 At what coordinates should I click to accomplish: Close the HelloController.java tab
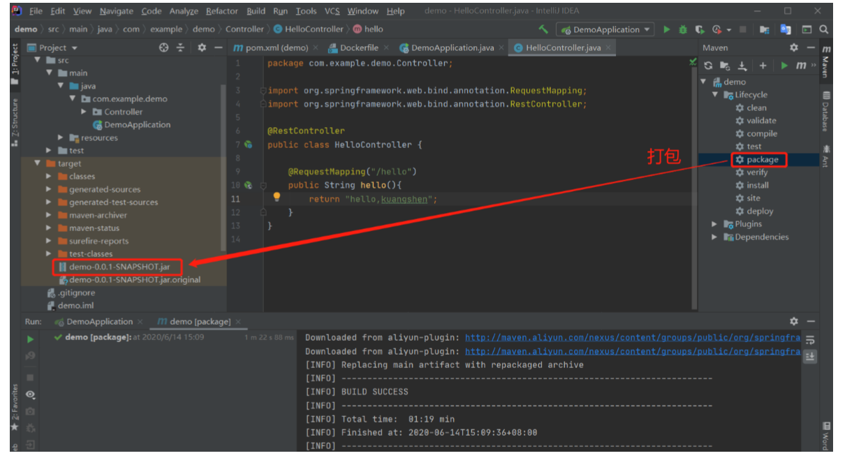[x=609, y=47]
